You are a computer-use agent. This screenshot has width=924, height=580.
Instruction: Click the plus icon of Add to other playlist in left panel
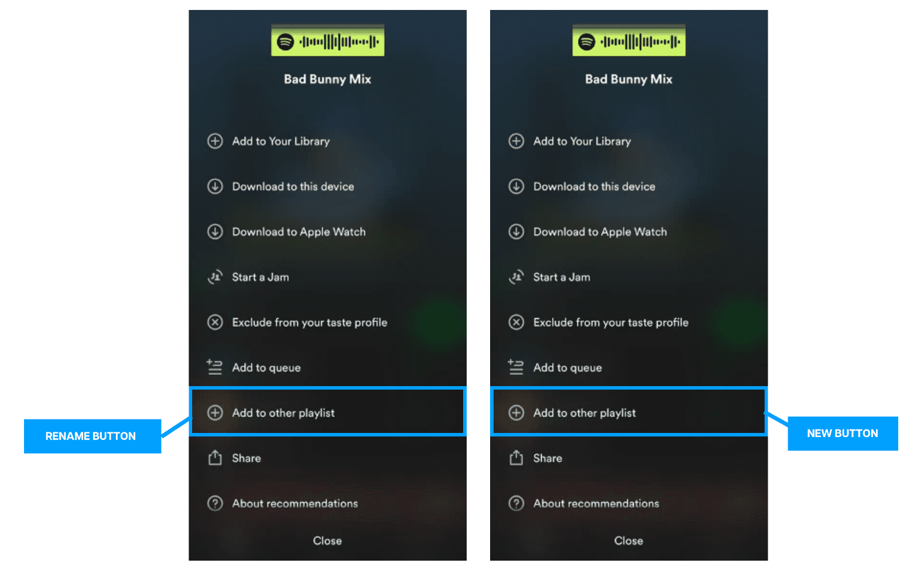coord(215,412)
